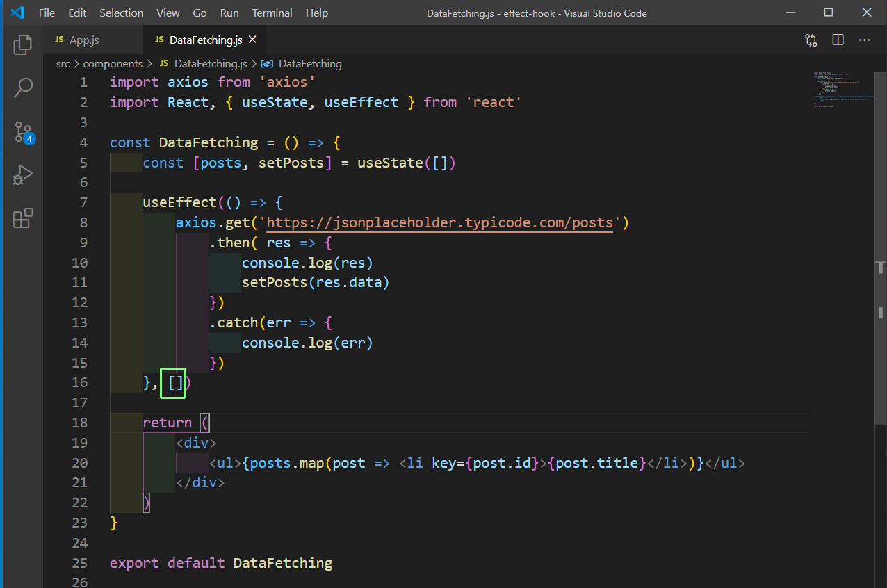Click setPosts in the useState line
This screenshot has height=588, width=887.
point(291,163)
